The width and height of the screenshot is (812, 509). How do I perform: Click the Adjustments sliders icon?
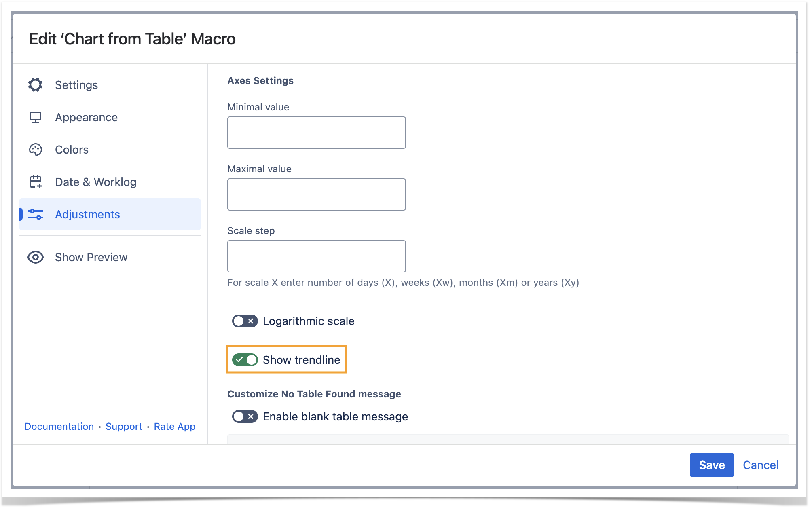pos(36,214)
